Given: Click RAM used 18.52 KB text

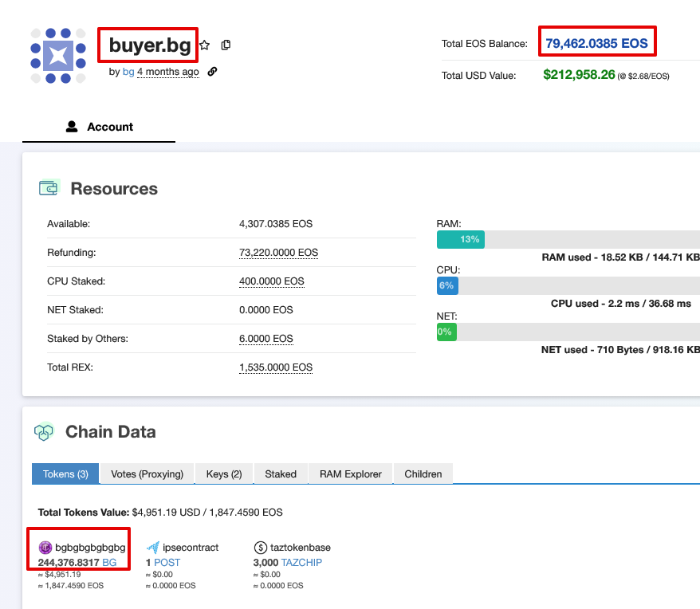Looking at the screenshot, I should (620, 257).
